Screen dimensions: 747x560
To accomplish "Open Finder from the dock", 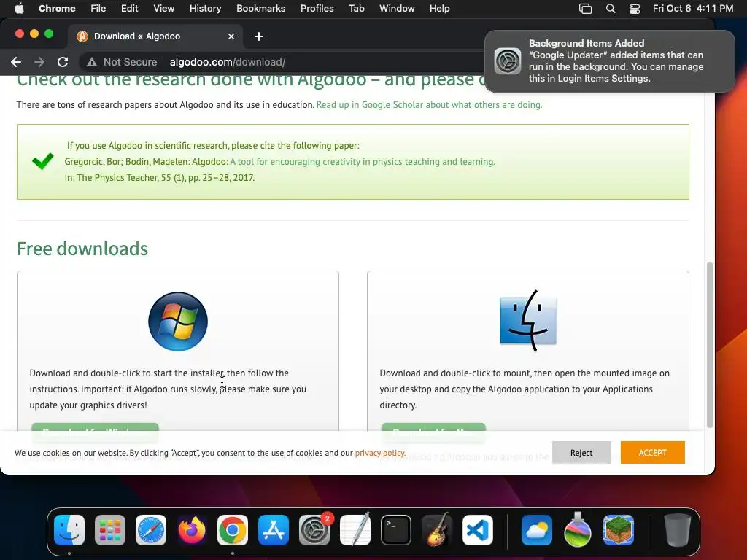I will pos(69,530).
